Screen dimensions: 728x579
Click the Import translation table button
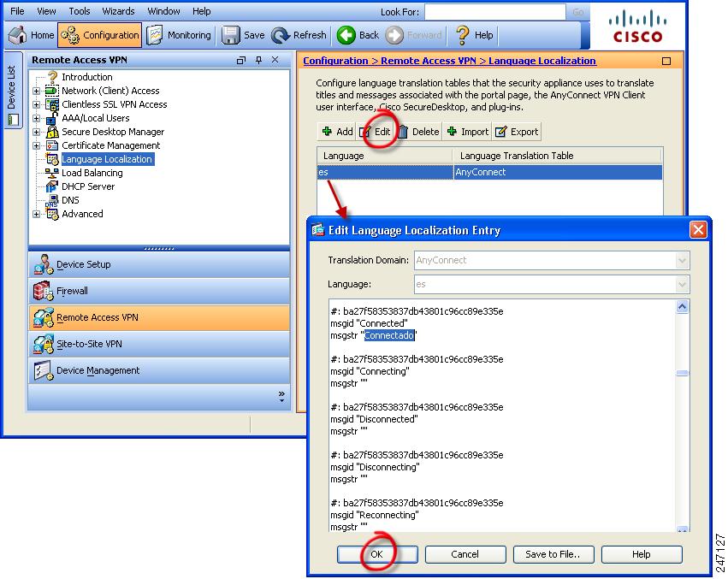(x=468, y=132)
